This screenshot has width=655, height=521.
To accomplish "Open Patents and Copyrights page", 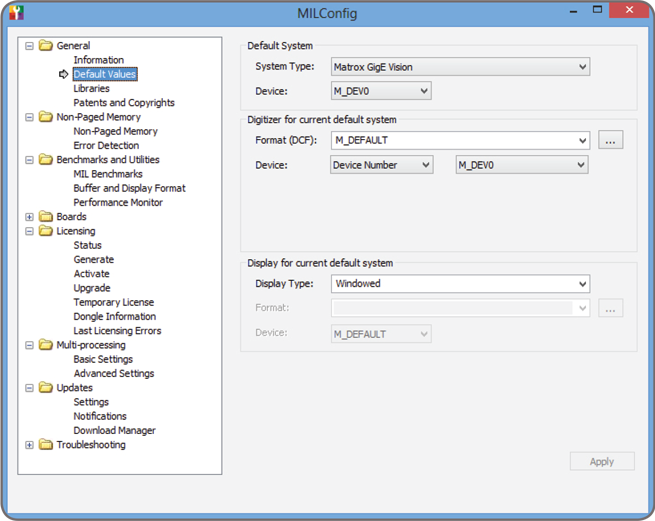I will (124, 102).
